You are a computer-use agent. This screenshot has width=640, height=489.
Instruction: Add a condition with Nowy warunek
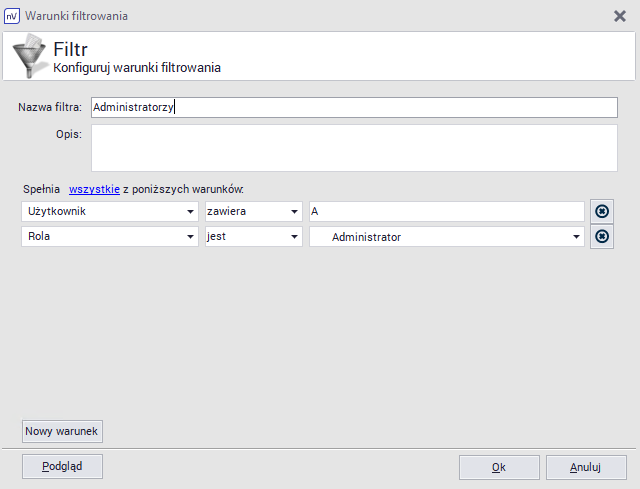tap(62, 431)
